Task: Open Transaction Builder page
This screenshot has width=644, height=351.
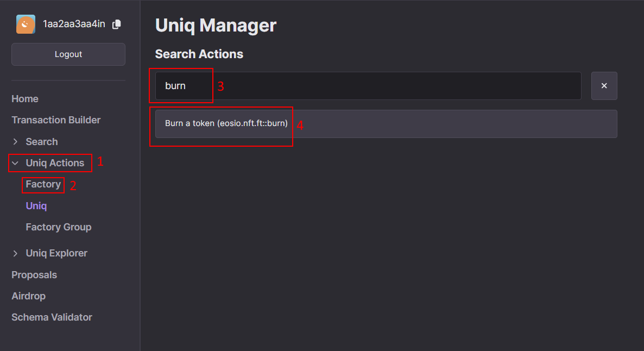Action: pyautogui.click(x=56, y=120)
